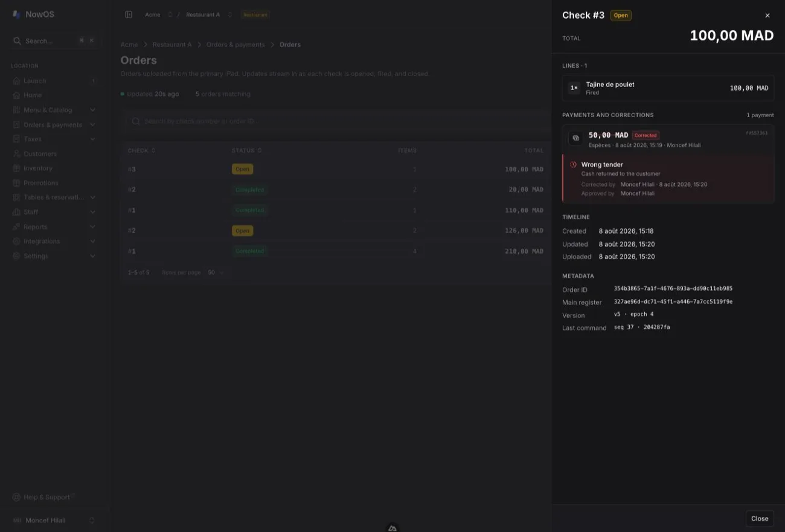Close the Check #3 panel with X
Screen dimensions: 785x532
767,16
